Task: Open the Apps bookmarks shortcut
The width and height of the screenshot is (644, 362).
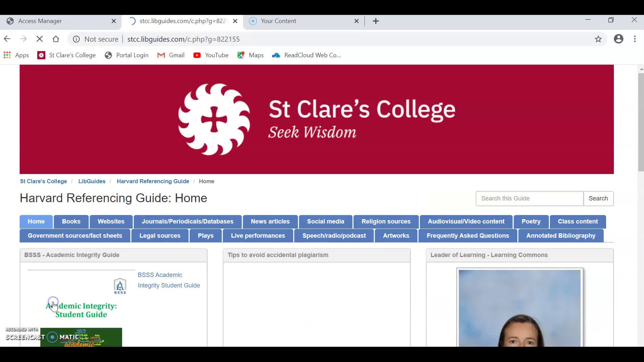Action: point(16,55)
